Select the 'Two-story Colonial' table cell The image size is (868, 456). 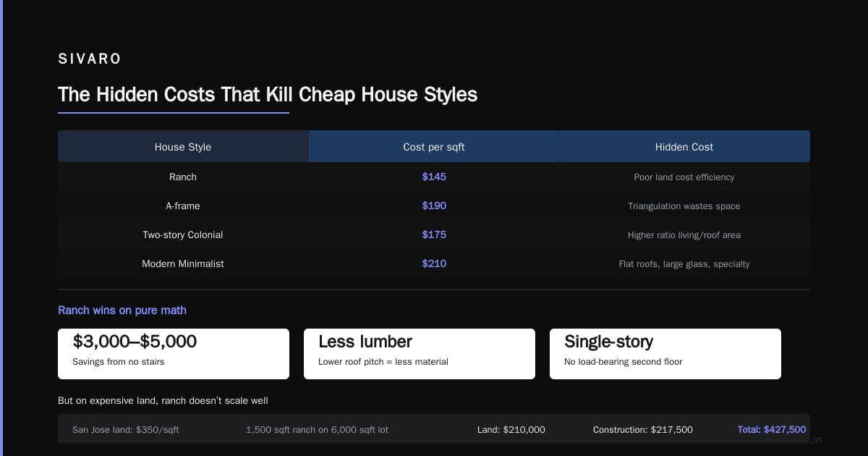(x=183, y=235)
